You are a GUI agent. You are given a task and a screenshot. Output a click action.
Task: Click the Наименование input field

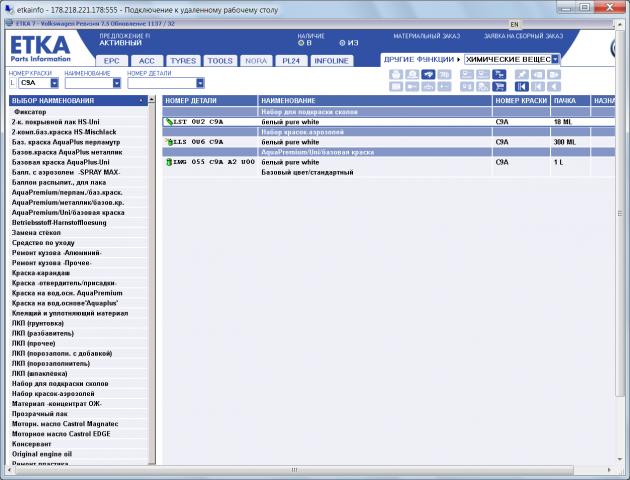click(89, 83)
